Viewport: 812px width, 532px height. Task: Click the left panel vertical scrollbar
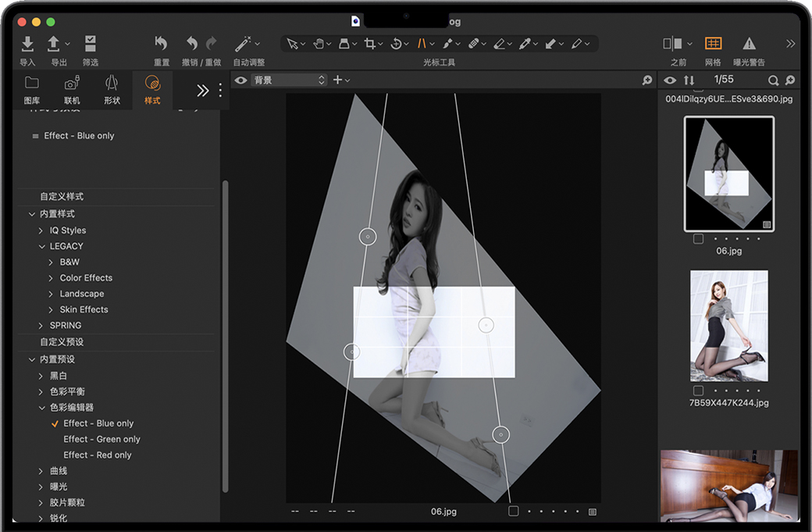(226, 336)
